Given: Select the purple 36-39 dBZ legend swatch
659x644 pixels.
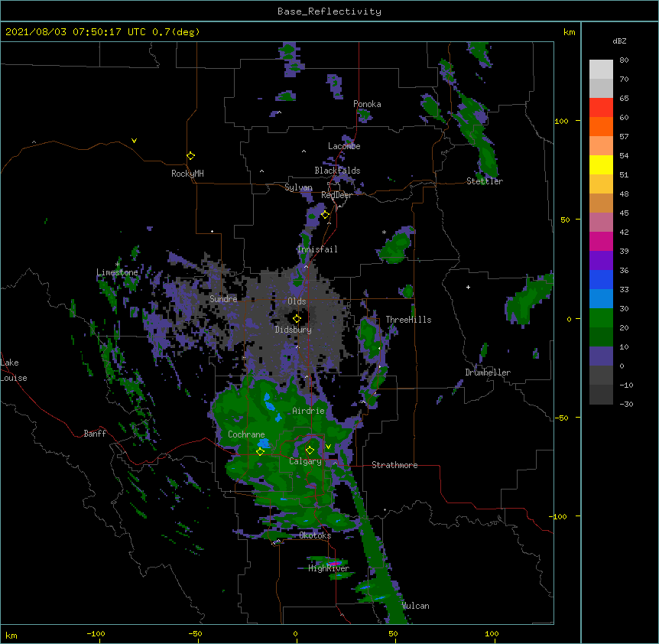Looking at the screenshot, I should [x=601, y=261].
